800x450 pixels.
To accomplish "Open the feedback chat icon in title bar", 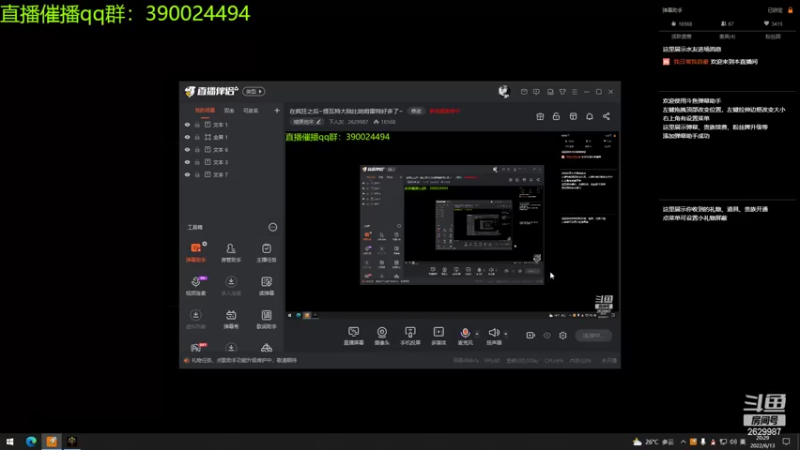I will point(536,92).
